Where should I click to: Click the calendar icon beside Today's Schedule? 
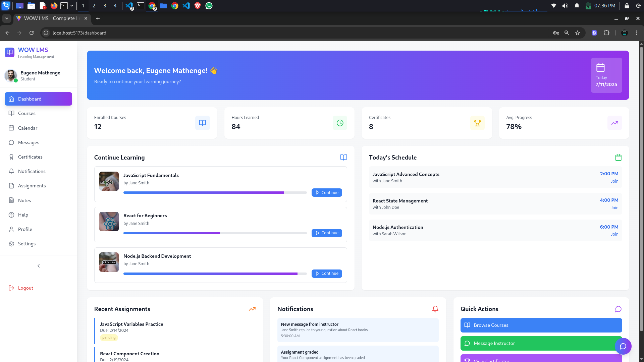pyautogui.click(x=618, y=158)
